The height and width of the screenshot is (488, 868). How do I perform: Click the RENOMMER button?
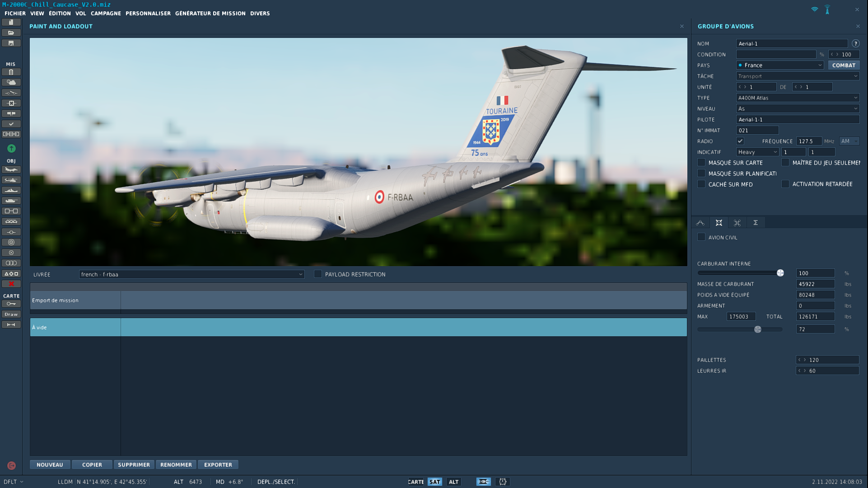176,465
